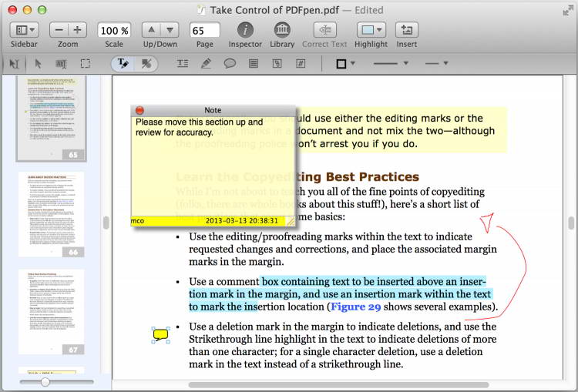Image resolution: width=578 pixels, height=392 pixels.
Task: Open the Inspector panel
Action: point(245,31)
